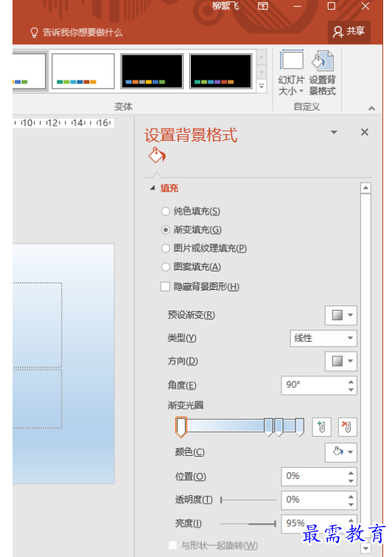Click the fill paint bucket tab icon
This screenshot has height=557, width=392.
click(x=157, y=156)
